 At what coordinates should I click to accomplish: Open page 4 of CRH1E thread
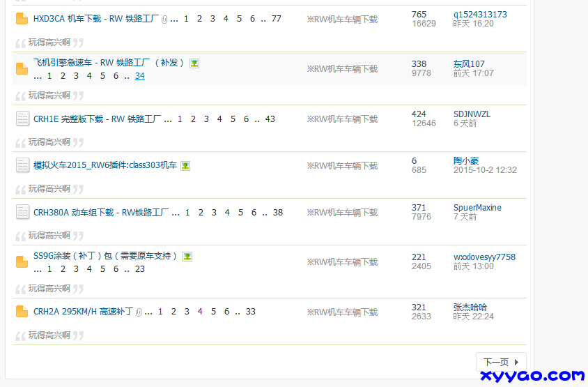tap(219, 119)
